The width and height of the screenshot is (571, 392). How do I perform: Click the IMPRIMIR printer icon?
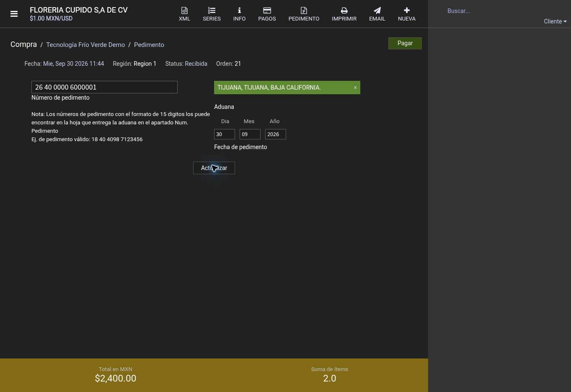(344, 10)
